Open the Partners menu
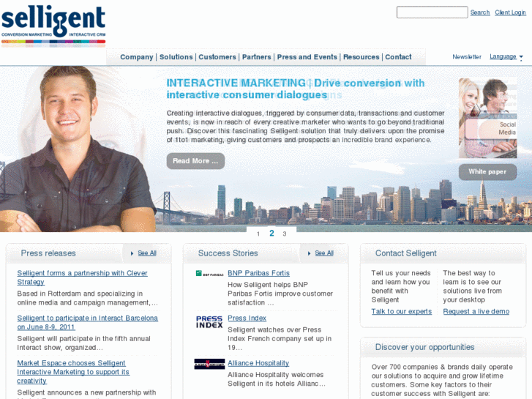 [257, 57]
